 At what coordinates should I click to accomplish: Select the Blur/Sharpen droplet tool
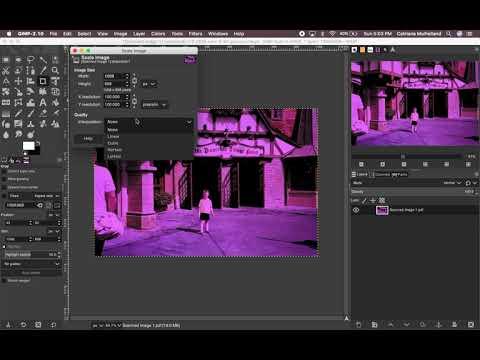coord(6,135)
